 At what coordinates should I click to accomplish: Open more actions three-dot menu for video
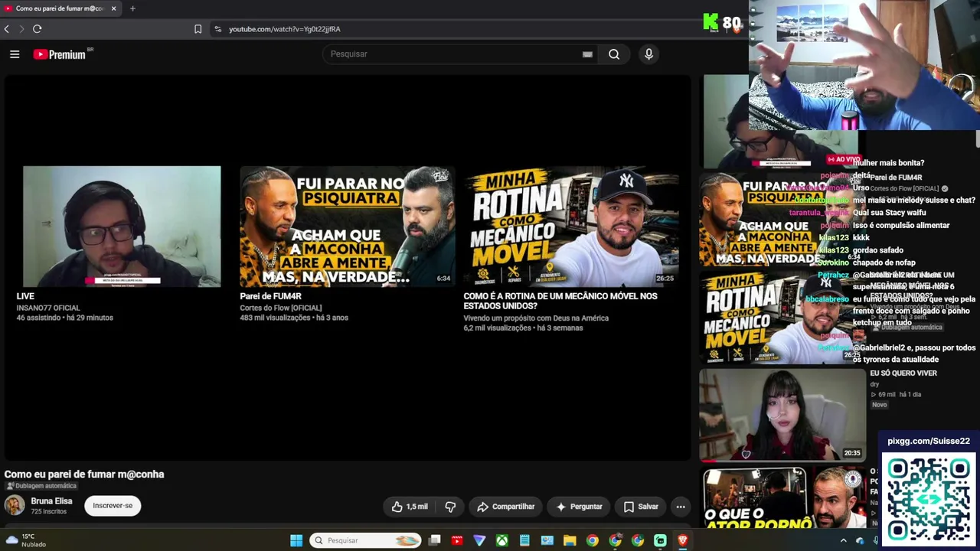coord(680,507)
